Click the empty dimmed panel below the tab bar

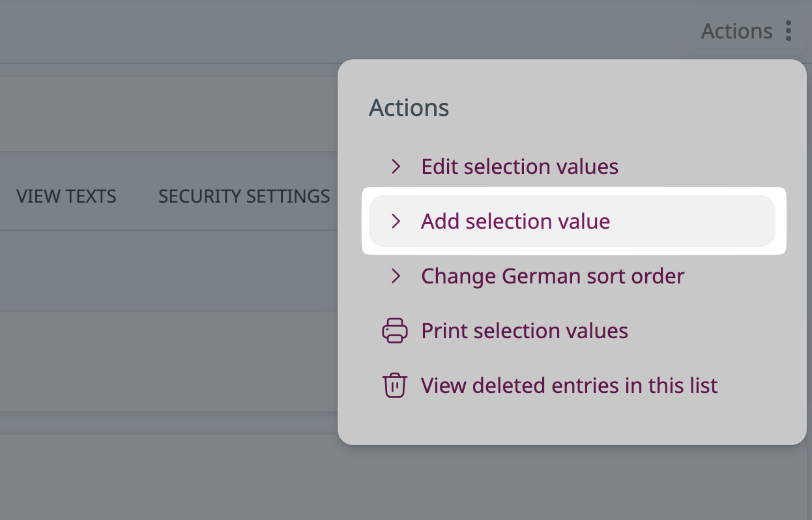(168, 361)
